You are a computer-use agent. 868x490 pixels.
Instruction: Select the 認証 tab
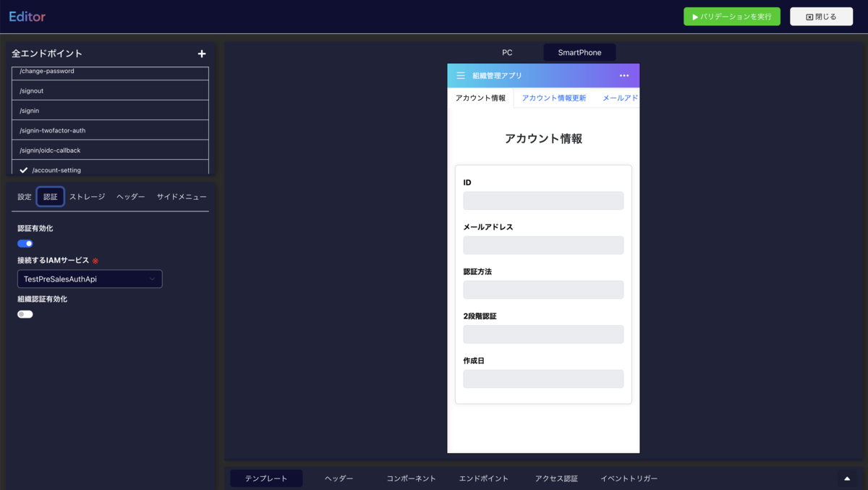[x=50, y=197]
